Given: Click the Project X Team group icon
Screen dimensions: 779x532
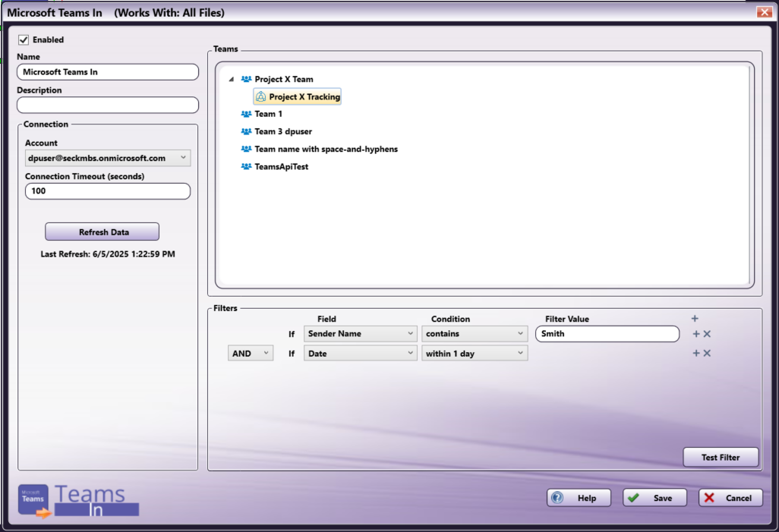Looking at the screenshot, I should point(246,79).
